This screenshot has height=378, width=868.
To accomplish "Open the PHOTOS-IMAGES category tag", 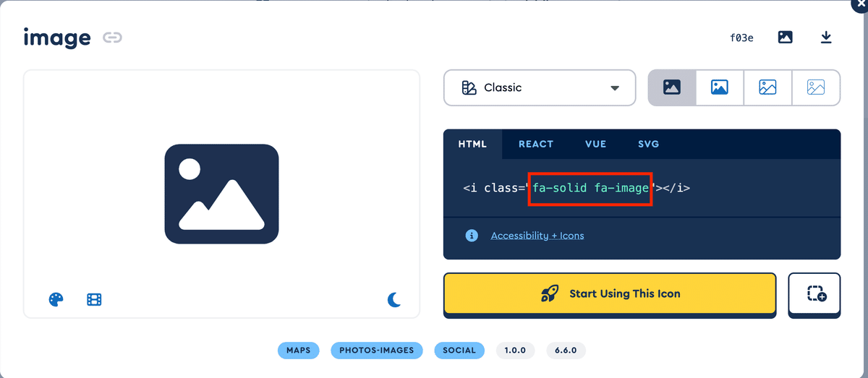I will coord(377,351).
